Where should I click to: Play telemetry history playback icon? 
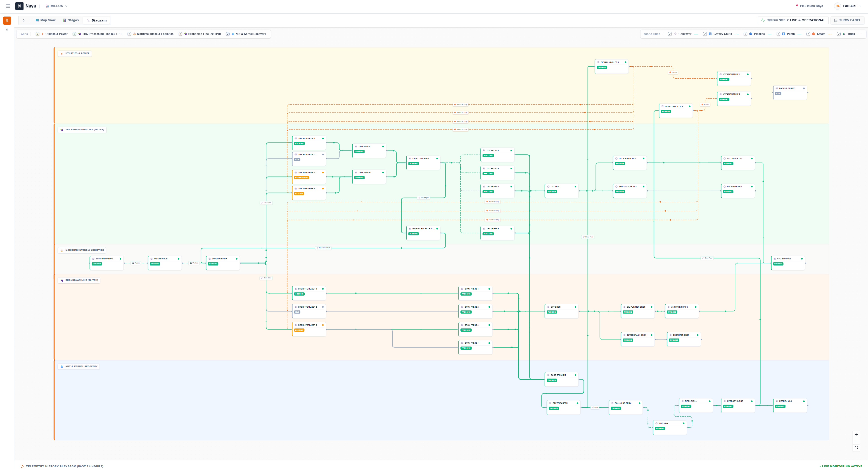[x=22, y=466]
